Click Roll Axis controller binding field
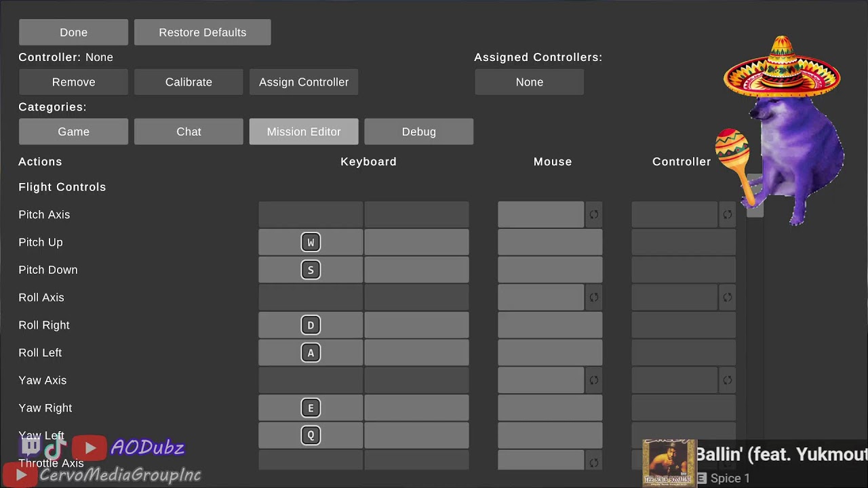 tap(674, 298)
